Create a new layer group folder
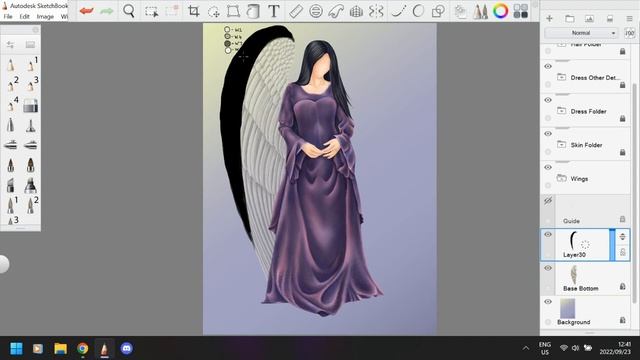The height and width of the screenshot is (360, 640). (570, 19)
